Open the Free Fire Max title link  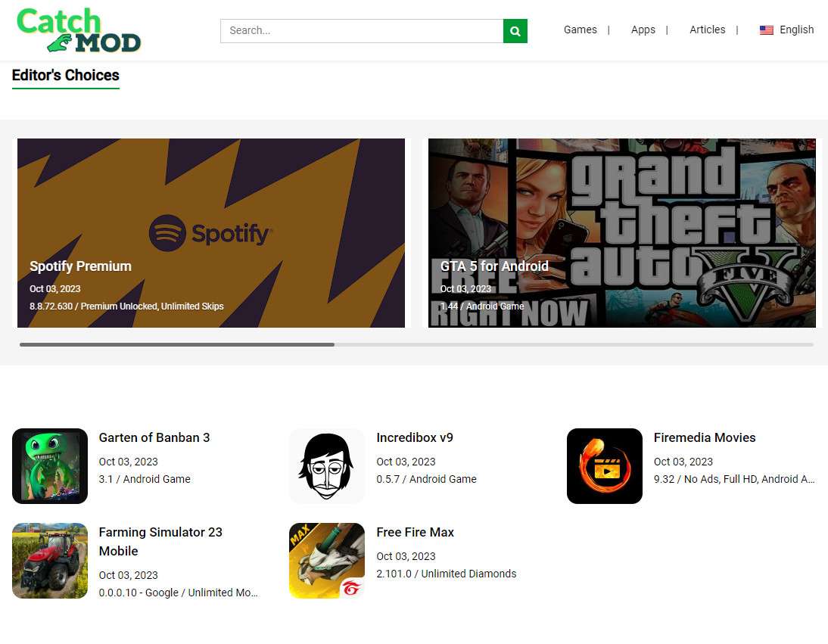(x=415, y=532)
